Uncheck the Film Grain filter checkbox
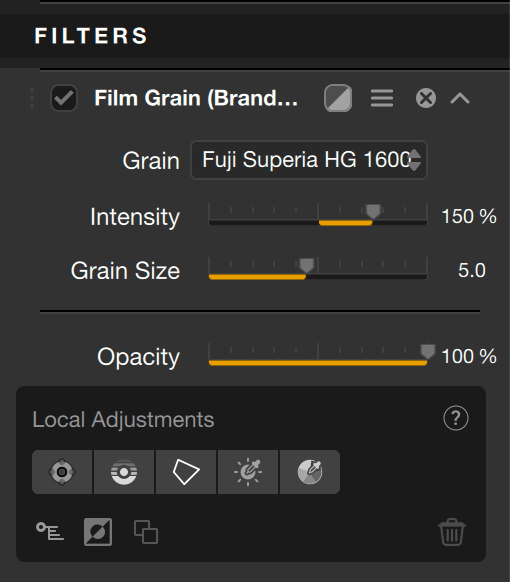Viewport: 510px width, 582px height. 64,98
